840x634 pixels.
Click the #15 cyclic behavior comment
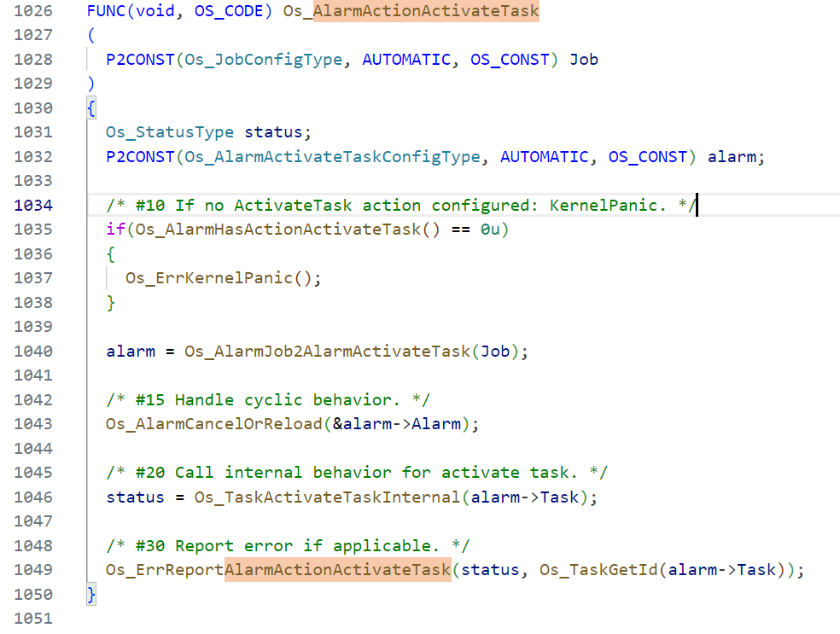pyautogui.click(x=268, y=400)
